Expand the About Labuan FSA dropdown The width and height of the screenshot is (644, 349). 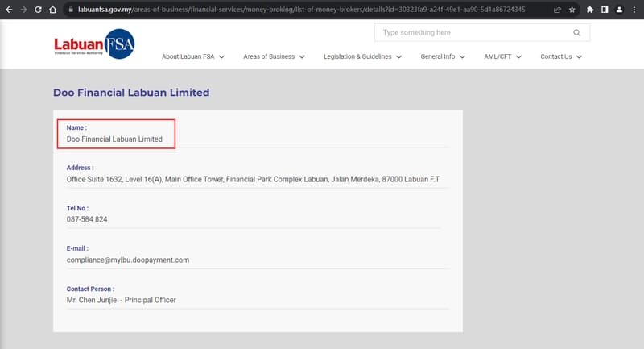pyautogui.click(x=192, y=57)
